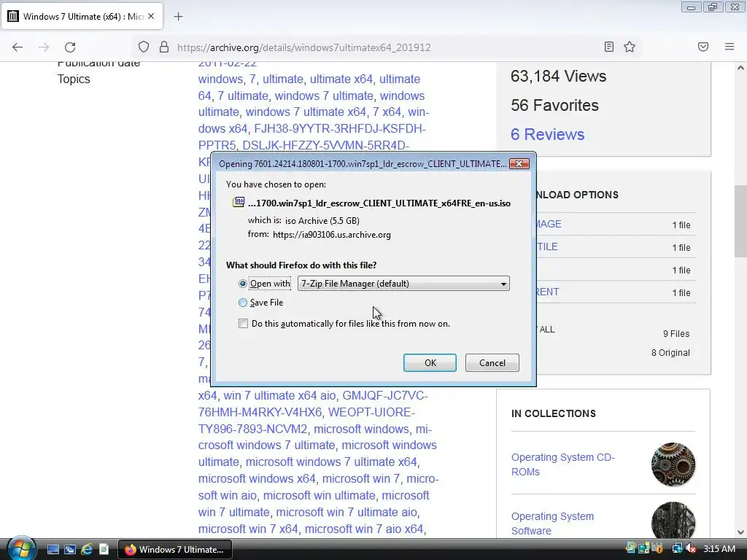Open 'win 7 ultimate x64 aio' topic
Image resolution: width=747 pixels, height=560 pixels.
point(279,396)
